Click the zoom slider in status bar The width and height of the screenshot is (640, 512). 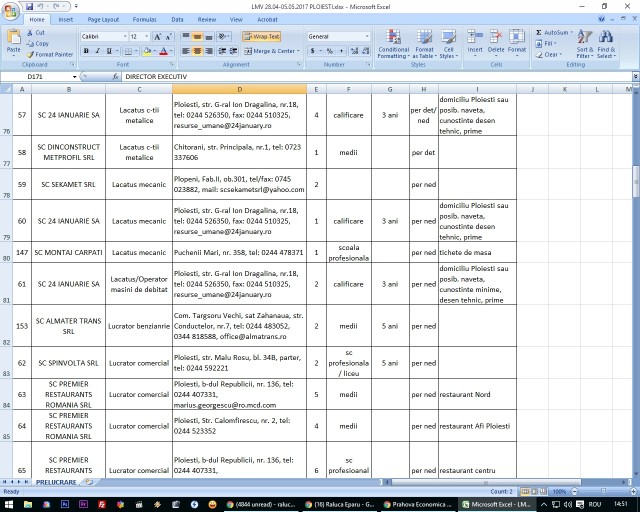(603, 491)
